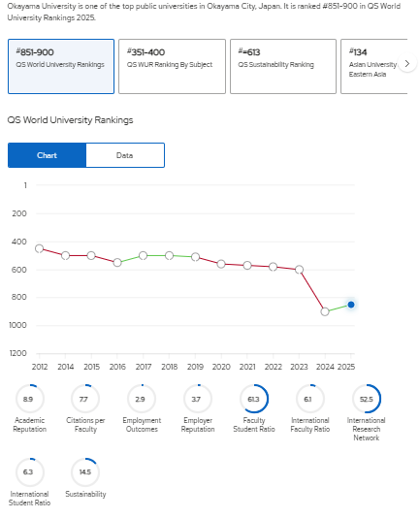
Task: Click the International Research Network 52.5 circle
Action: (x=366, y=399)
